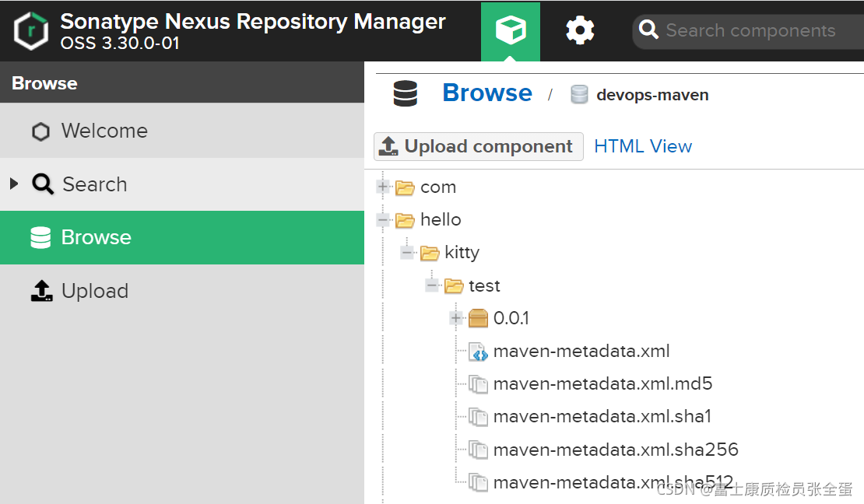Select maven-metadata.xml.sha256 in the tree

[x=616, y=450]
